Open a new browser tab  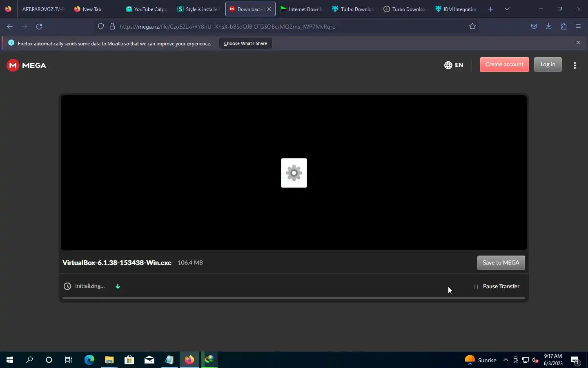click(491, 9)
